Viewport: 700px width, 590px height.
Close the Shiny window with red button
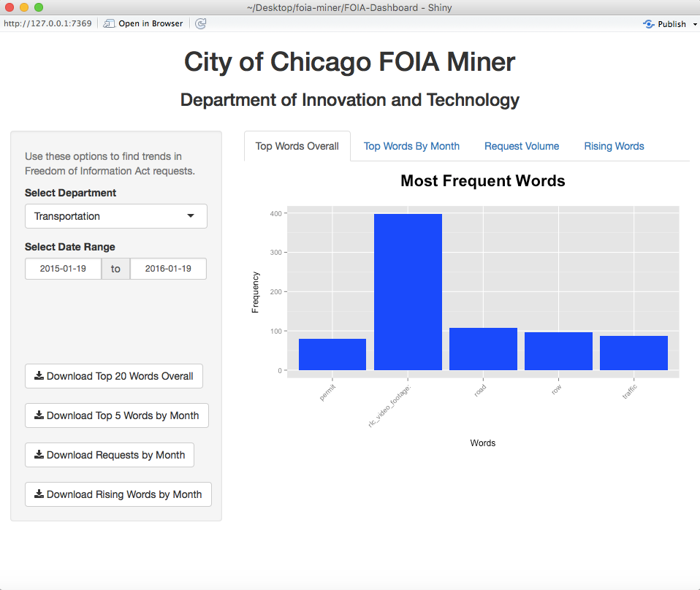[x=9, y=7]
